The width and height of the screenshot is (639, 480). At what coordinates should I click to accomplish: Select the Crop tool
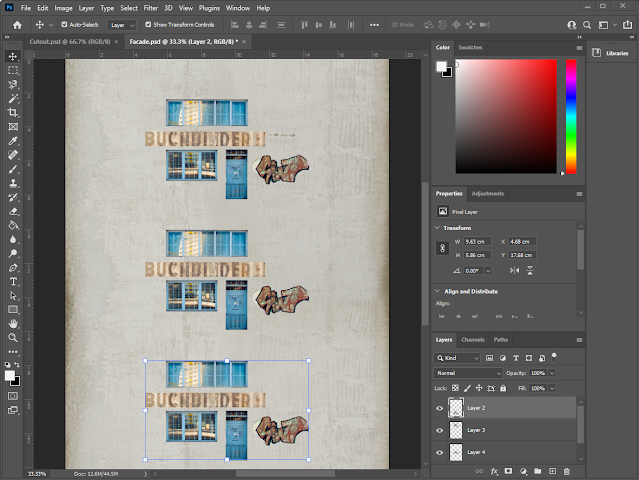point(13,113)
